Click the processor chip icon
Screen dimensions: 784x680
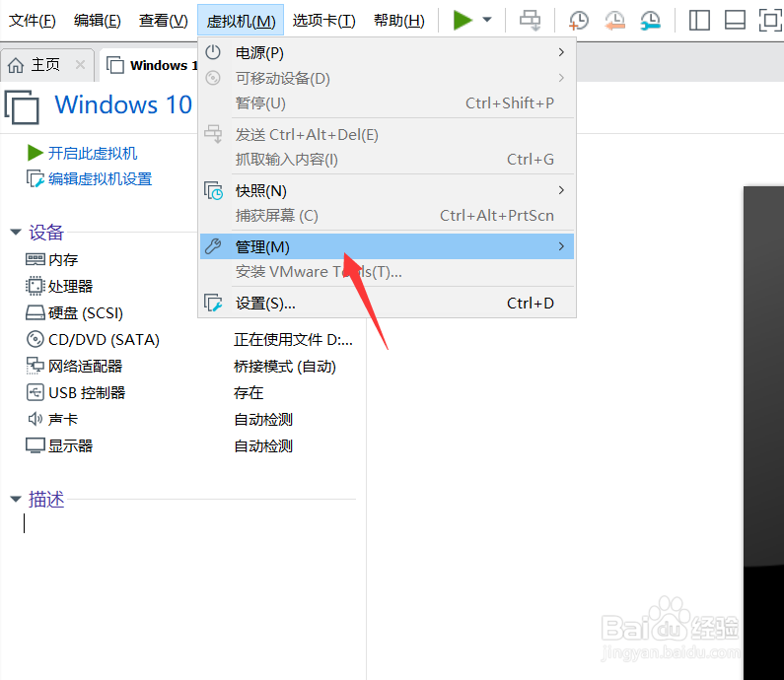tap(35, 286)
